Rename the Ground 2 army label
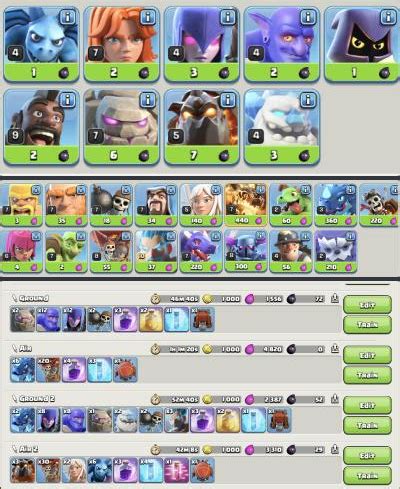Image resolution: width=400 pixels, height=489 pixels. click(x=33, y=399)
